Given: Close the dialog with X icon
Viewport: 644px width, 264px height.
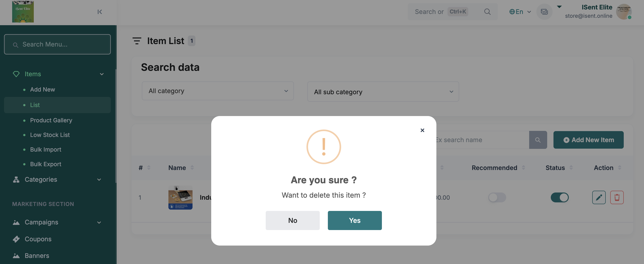Looking at the screenshot, I should tap(422, 130).
